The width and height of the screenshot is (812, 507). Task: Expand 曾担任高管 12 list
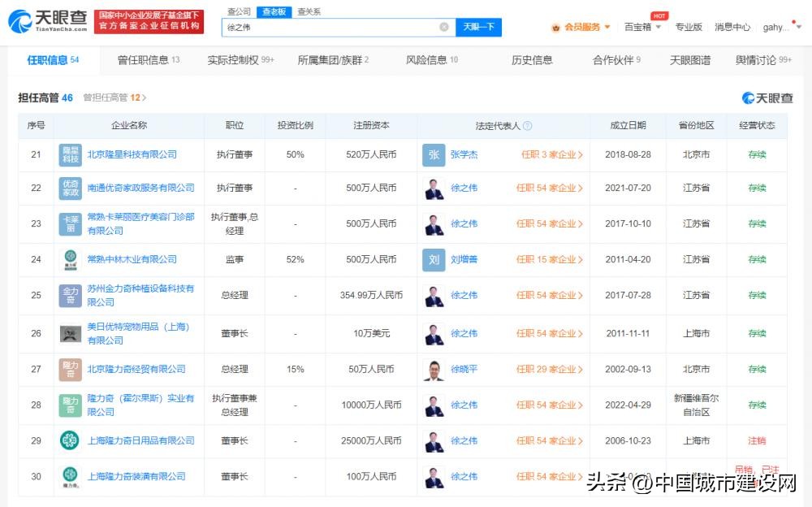click(x=115, y=97)
